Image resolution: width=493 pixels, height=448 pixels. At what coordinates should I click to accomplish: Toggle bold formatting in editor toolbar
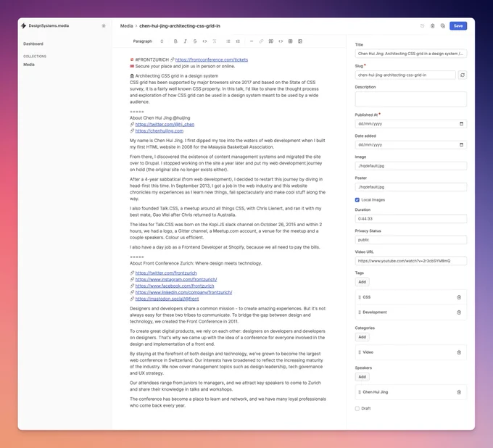[175, 41]
